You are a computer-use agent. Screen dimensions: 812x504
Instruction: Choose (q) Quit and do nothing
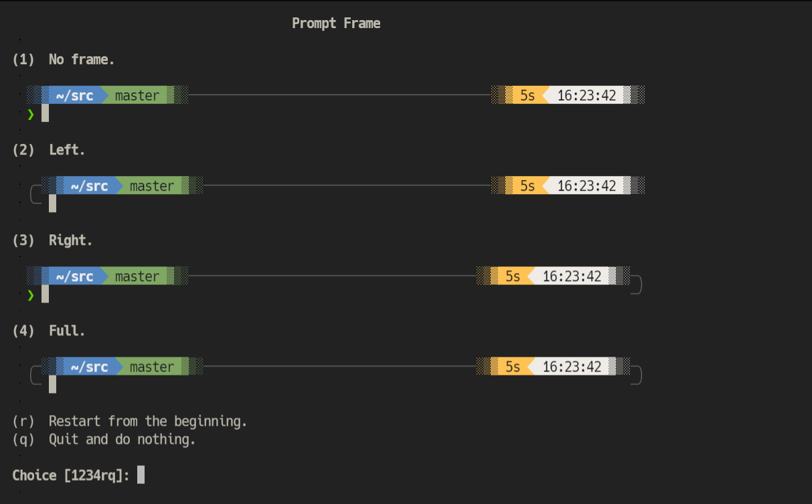pos(104,439)
